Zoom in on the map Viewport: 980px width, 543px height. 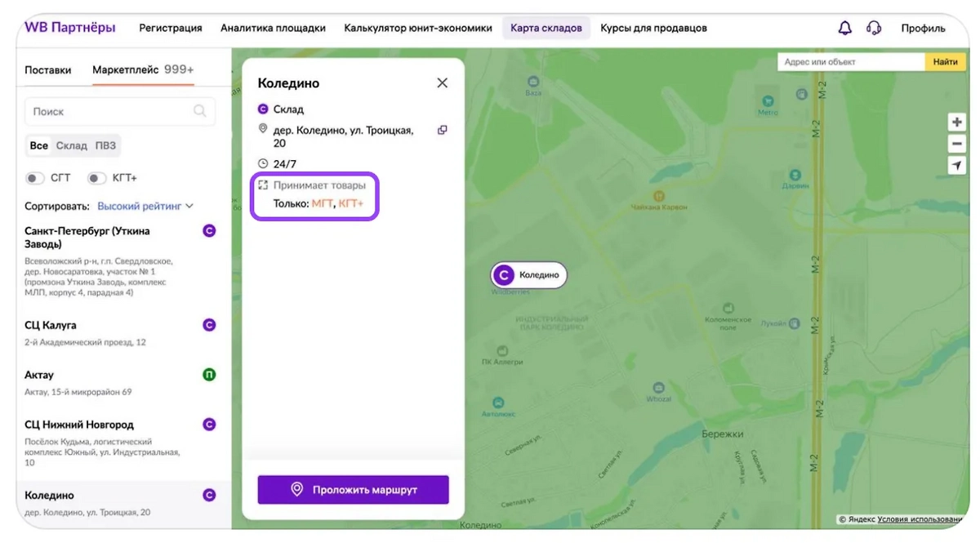coord(956,122)
